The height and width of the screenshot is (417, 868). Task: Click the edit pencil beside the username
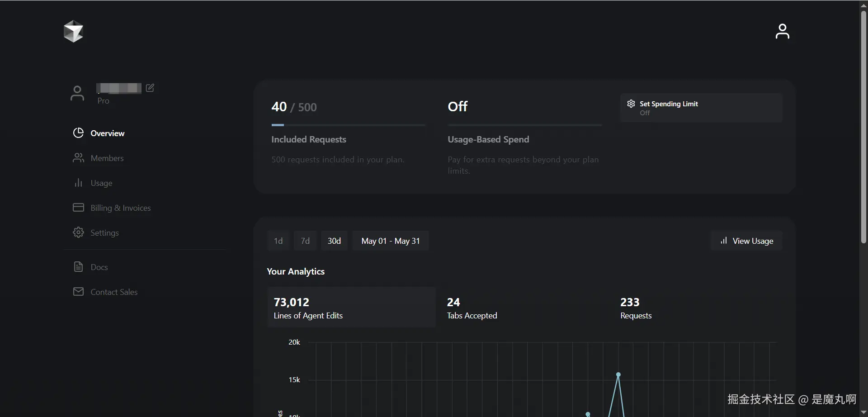150,88
